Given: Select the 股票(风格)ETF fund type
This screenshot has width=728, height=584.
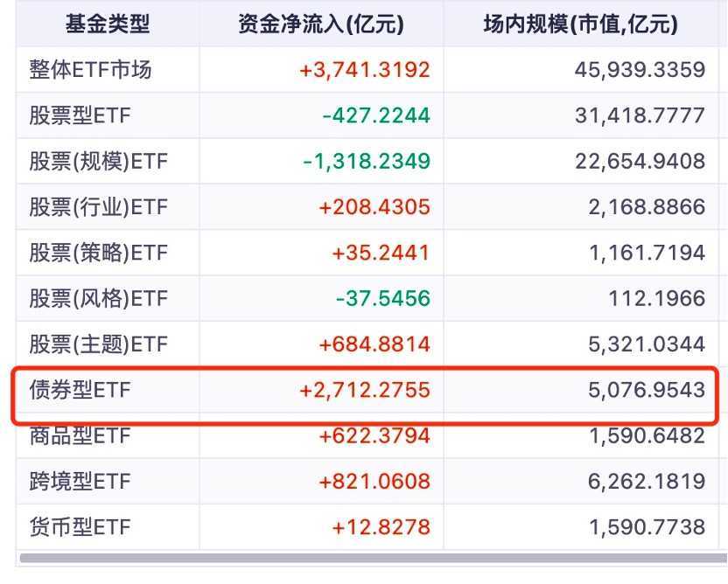Looking at the screenshot, I should 98,299.
